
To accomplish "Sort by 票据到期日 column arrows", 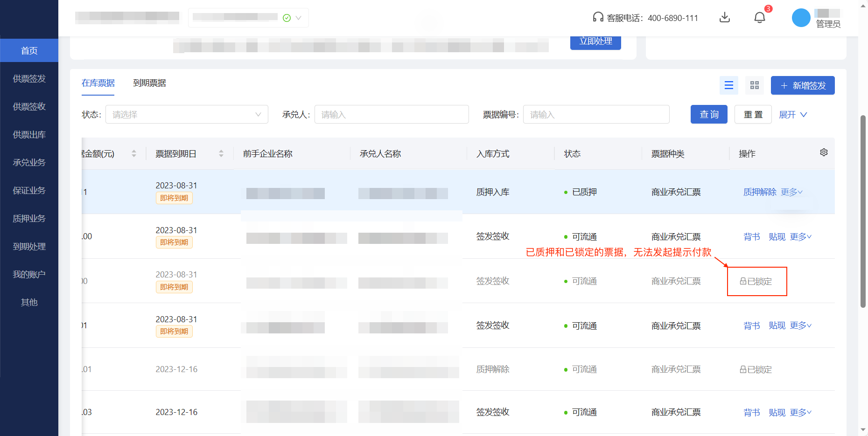I will tap(221, 153).
